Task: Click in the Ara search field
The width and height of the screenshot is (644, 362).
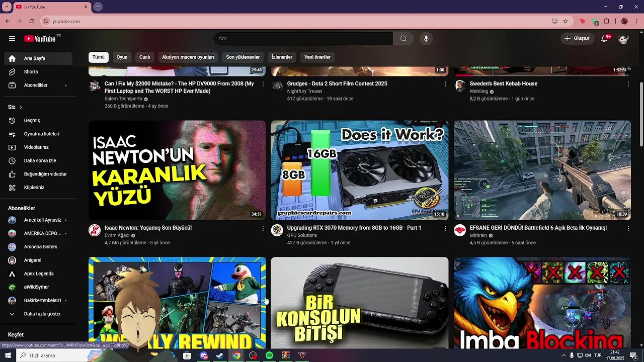Action: click(x=303, y=39)
